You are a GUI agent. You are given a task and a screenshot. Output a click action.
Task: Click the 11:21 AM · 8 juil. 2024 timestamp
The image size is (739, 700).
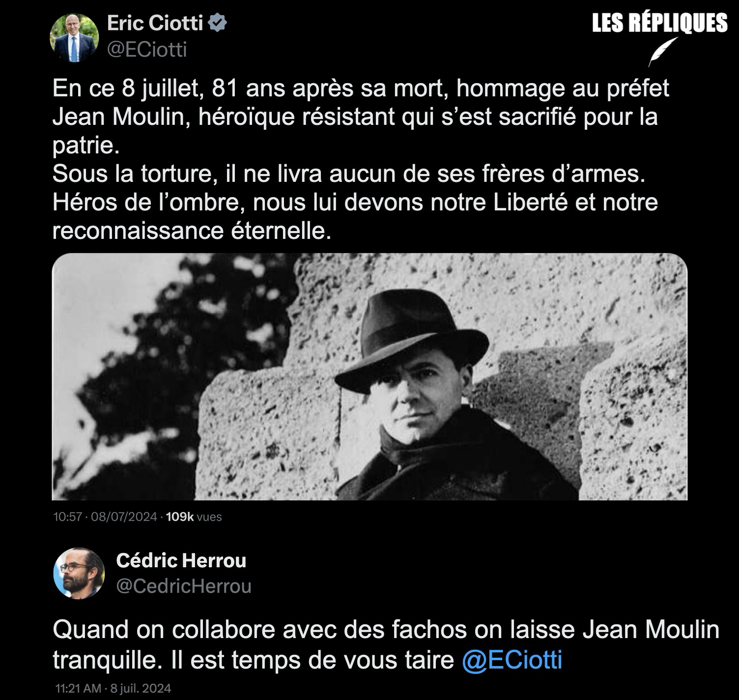coord(114,688)
